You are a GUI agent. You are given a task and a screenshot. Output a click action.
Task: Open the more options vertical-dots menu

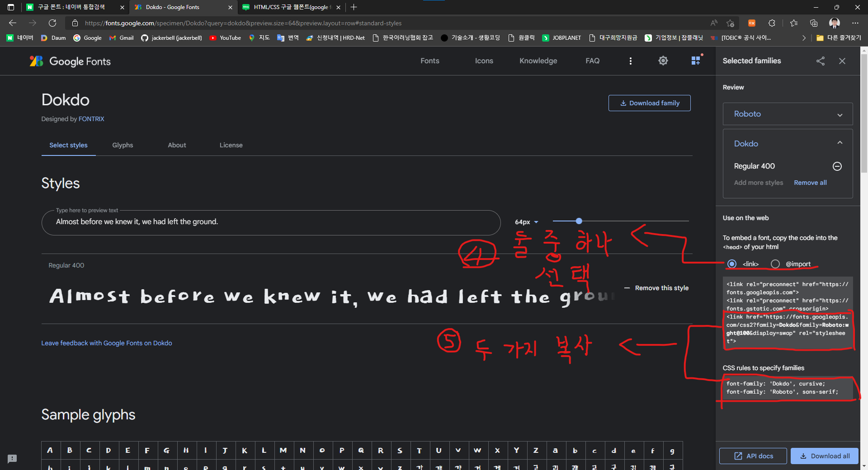tap(631, 61)
